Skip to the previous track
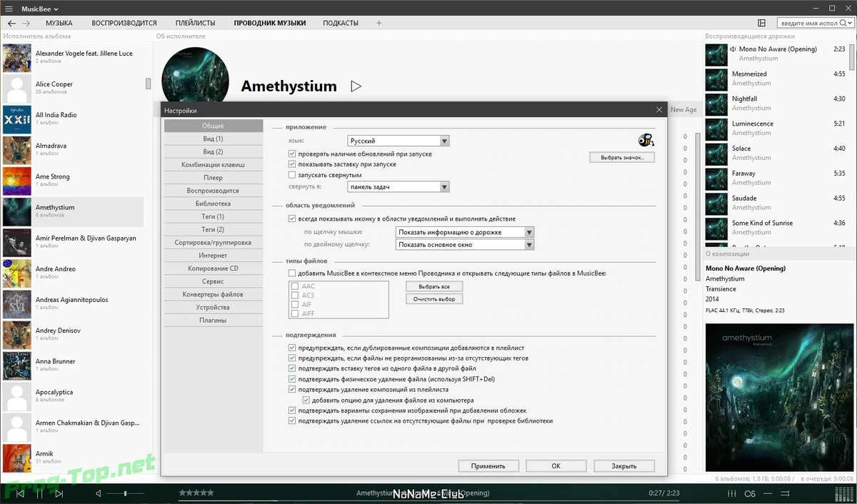 tap(20, 493)
